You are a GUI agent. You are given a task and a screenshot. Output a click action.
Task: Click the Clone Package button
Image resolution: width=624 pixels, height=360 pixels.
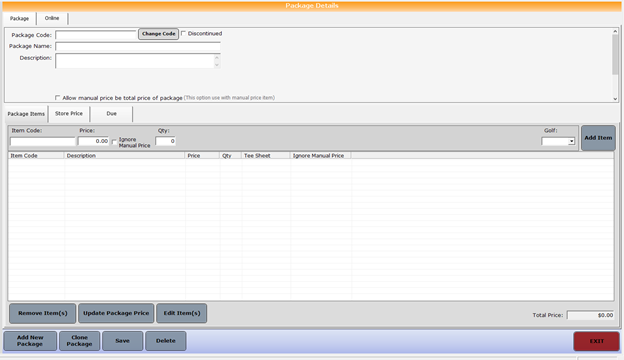click(79, 341)
